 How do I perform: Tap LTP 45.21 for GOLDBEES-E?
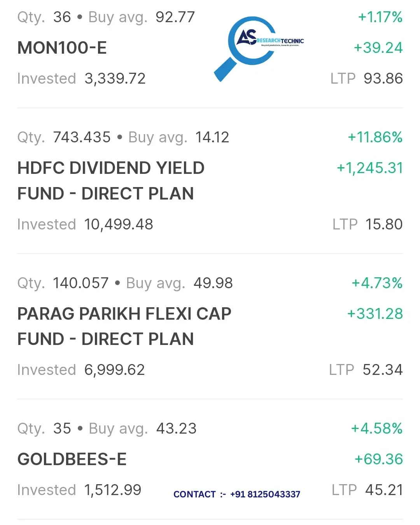pos(367,490)
